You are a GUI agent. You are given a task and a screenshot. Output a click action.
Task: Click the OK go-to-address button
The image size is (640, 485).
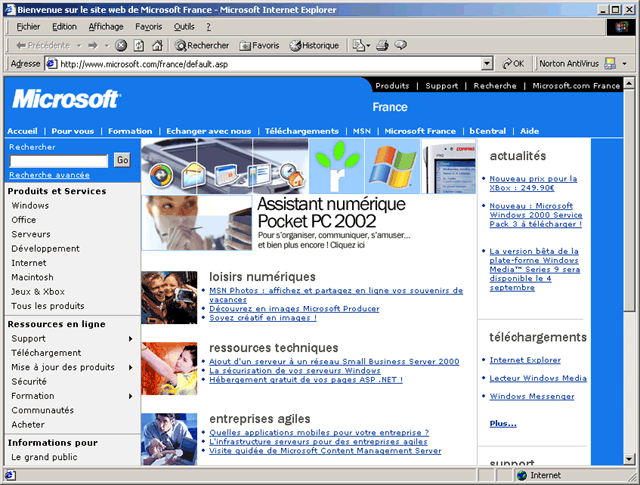coord(513,64)
